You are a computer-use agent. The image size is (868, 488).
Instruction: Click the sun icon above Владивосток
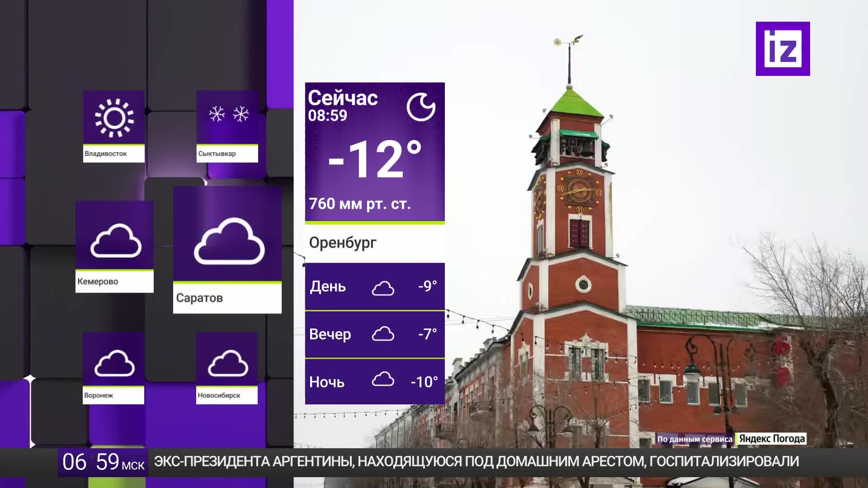click(x=114, y=117)
